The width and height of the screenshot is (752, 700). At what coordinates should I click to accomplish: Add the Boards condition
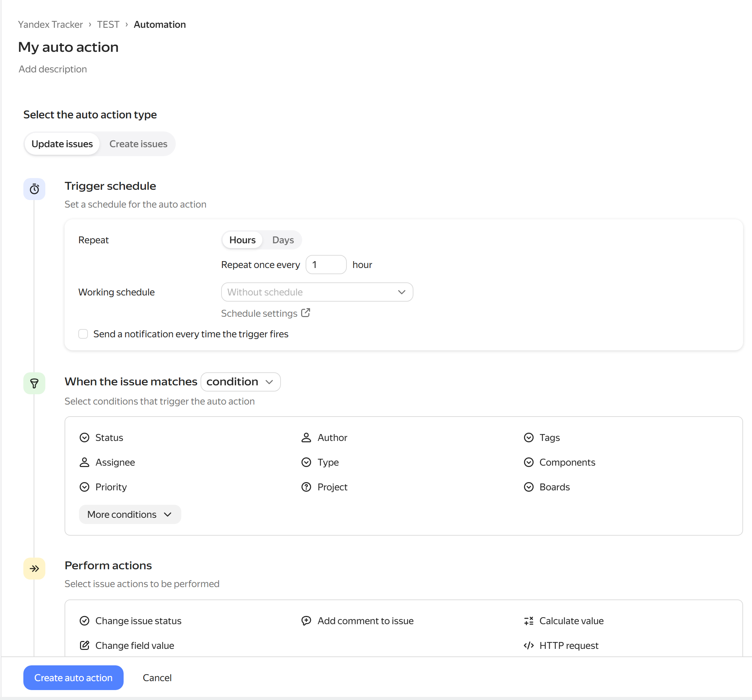pyautogui.click(x=547, y=487)
